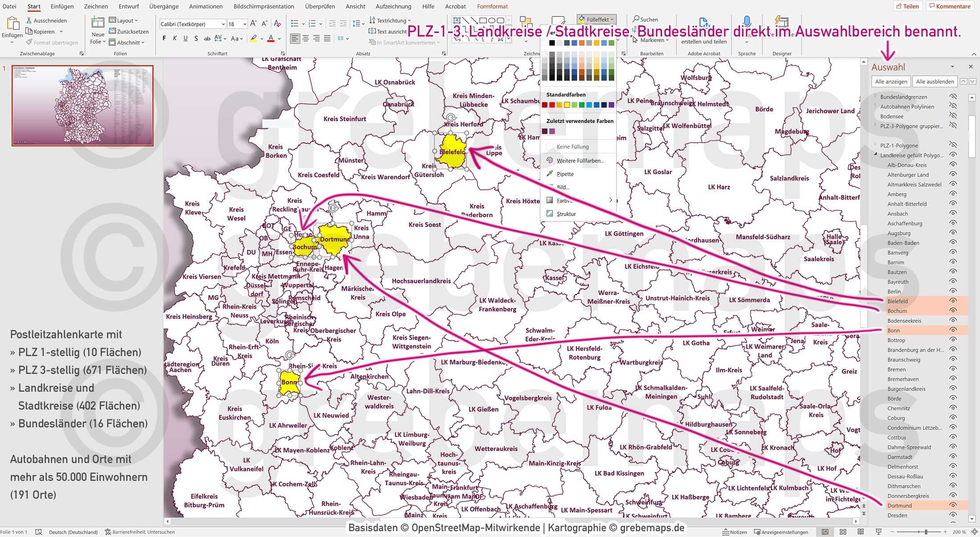Increase font size with A-up icon

pos(253,23)
